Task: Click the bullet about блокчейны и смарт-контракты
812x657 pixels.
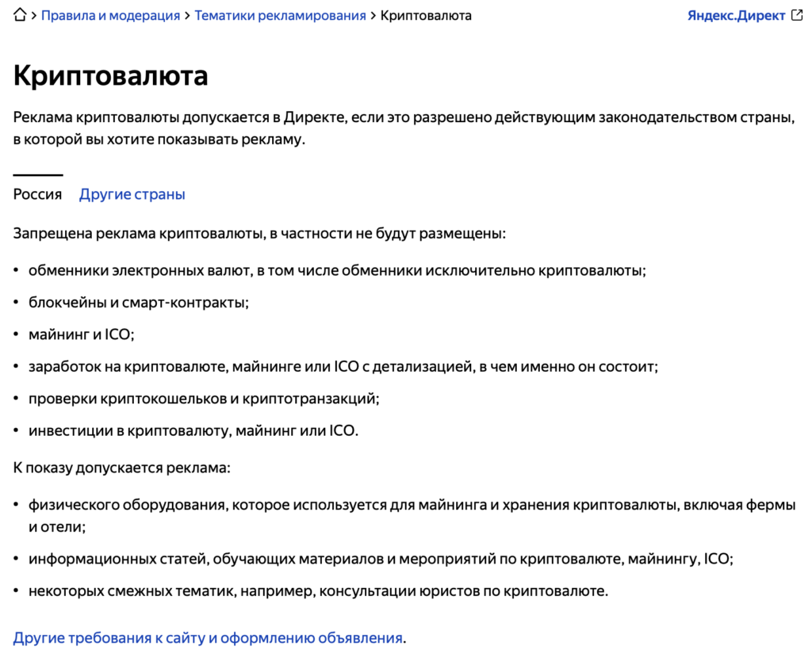Action: click(x=139, y=302)
